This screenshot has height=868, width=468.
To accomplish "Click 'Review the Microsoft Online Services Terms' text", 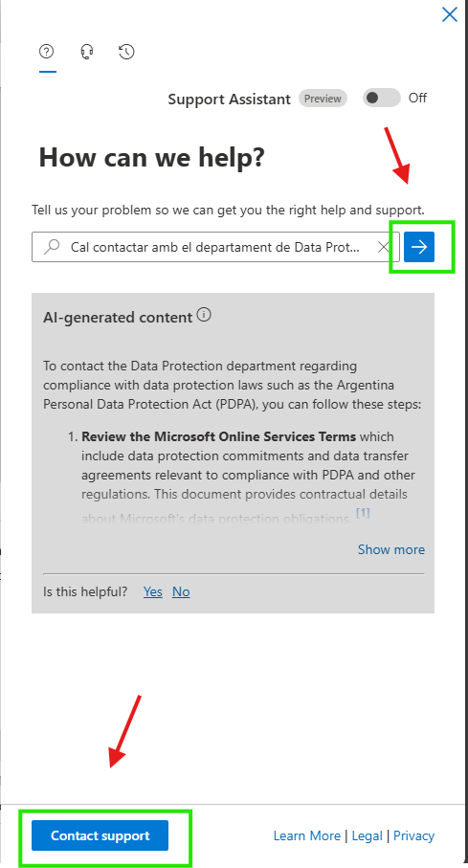I will click(x=219, y=436).
